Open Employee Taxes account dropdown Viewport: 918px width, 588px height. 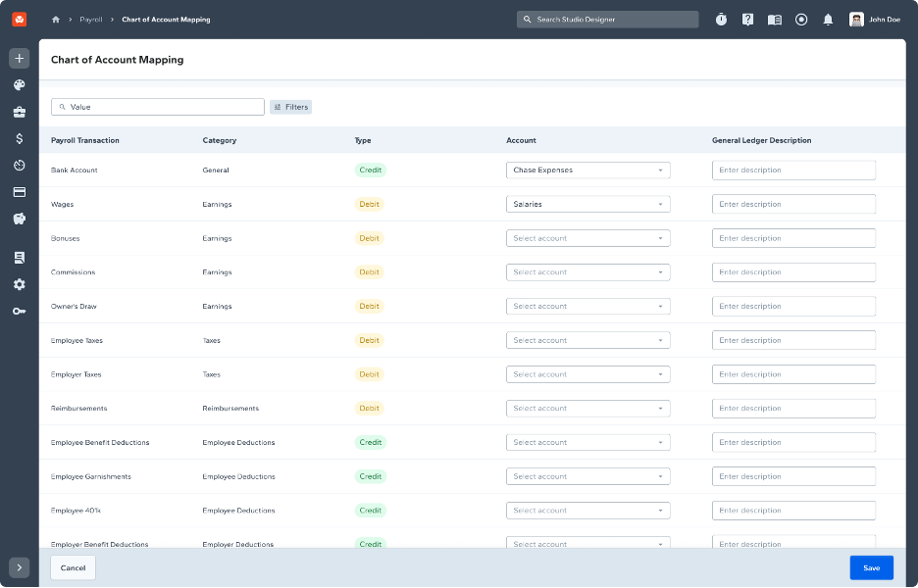587,340
